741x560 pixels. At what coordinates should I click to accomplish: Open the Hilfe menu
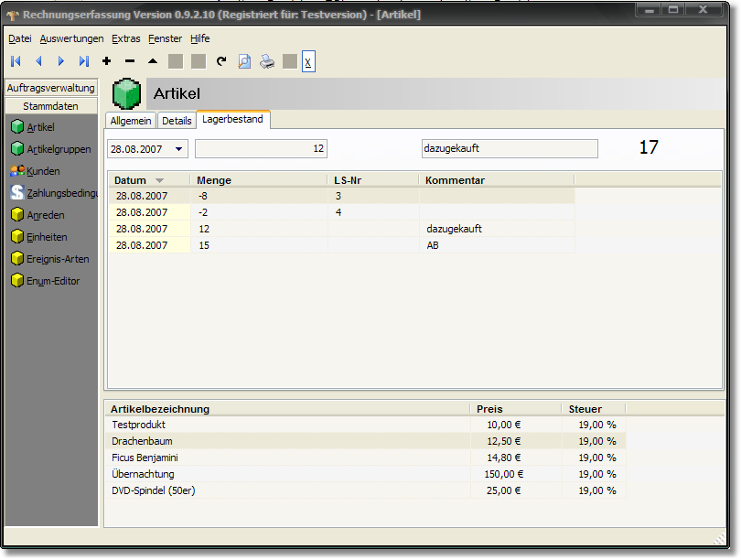pos(200,38)
